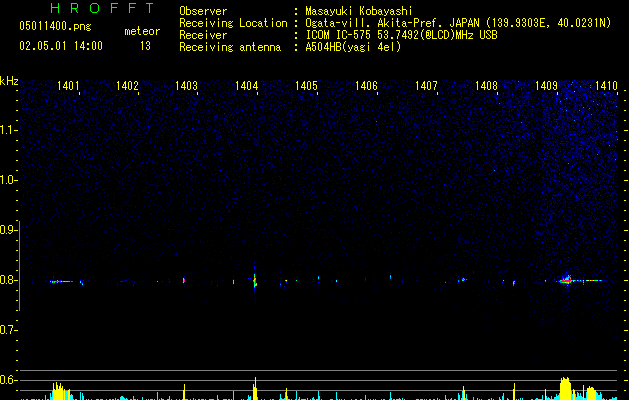Click the long bright echo after 1409
Image resolution: width=629 pixels, height=400 pixels.
click(x=580, y=280)
